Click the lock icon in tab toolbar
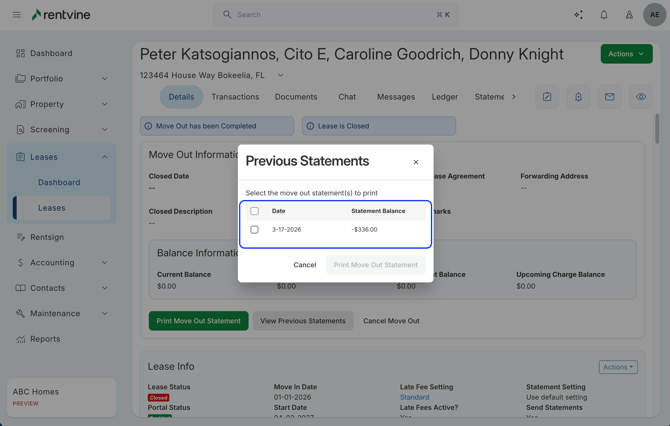This screenshot has height=426, width=670. pyautogui.click(x=578, y=97)
